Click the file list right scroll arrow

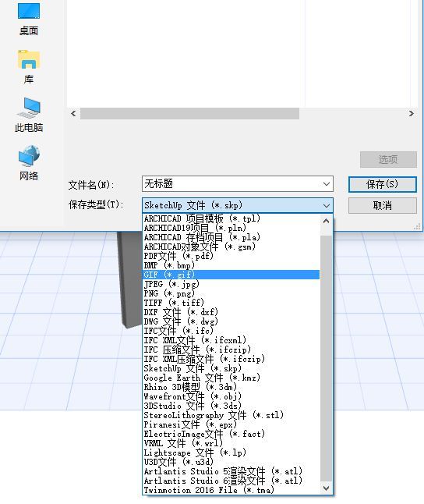(x=412, y=113)
